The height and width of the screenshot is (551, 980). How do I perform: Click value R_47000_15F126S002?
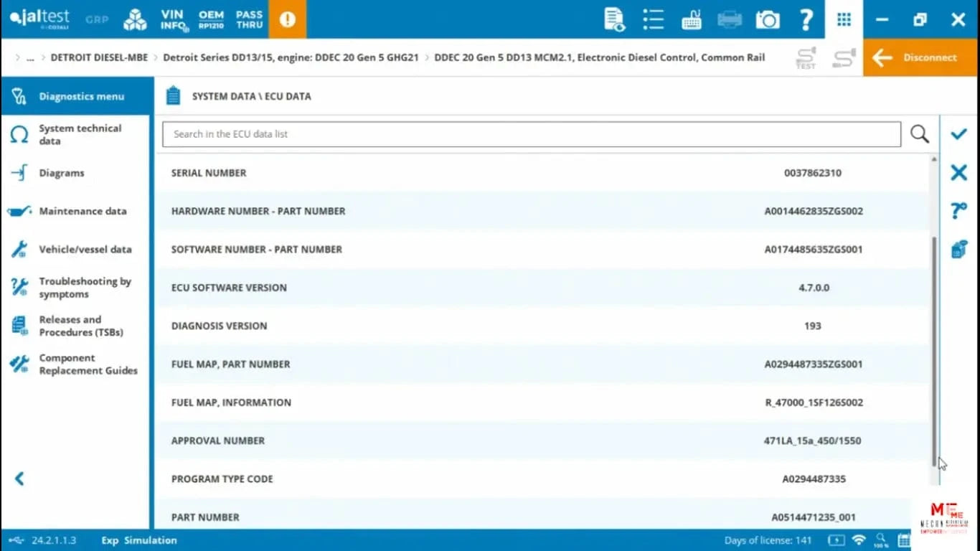(814, 402)
